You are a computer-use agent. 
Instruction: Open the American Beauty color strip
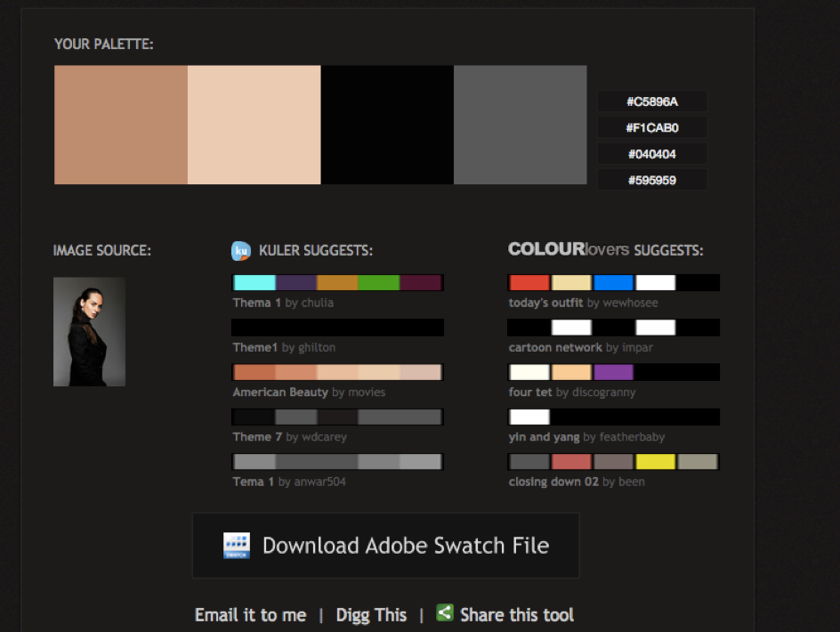coord(337,372)
